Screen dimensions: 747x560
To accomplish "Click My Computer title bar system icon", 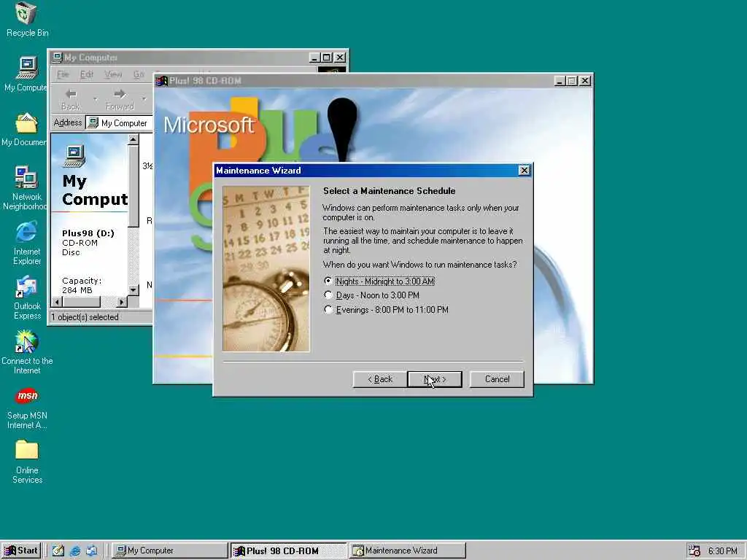I will point(57,58).
